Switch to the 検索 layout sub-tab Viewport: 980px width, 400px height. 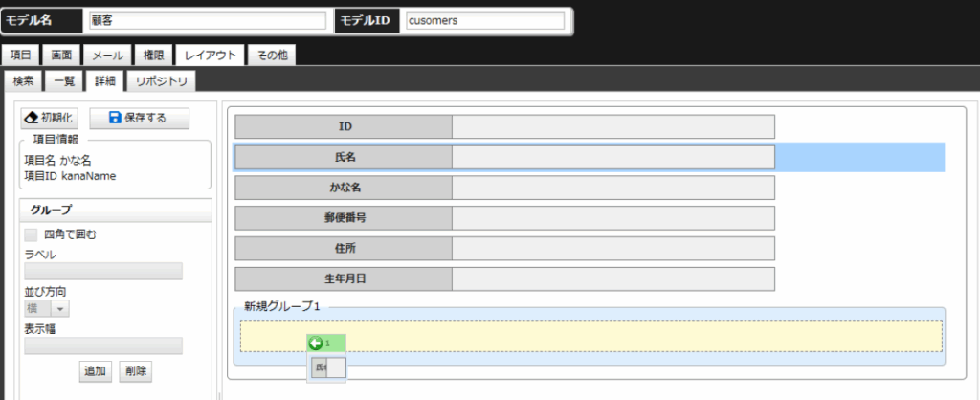pyautogui.click(x=24, y=81)
